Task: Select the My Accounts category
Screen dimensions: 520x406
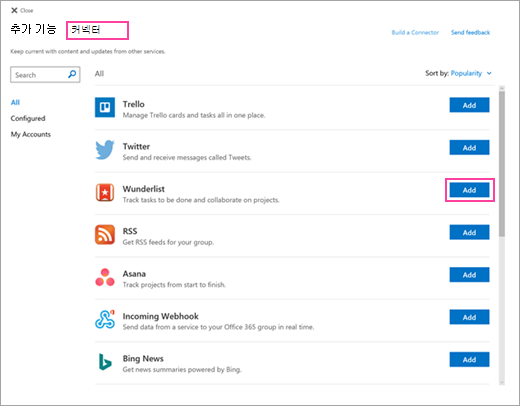Action: 31,134
